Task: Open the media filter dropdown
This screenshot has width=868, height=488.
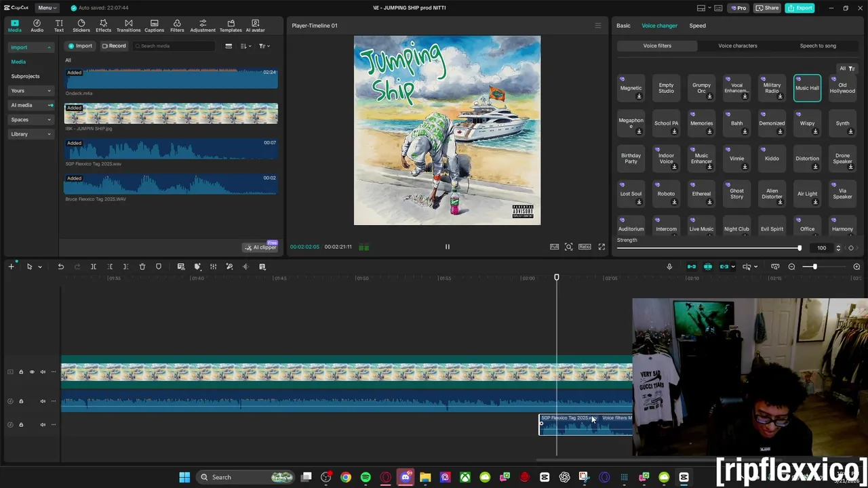Action: point(264,46)
